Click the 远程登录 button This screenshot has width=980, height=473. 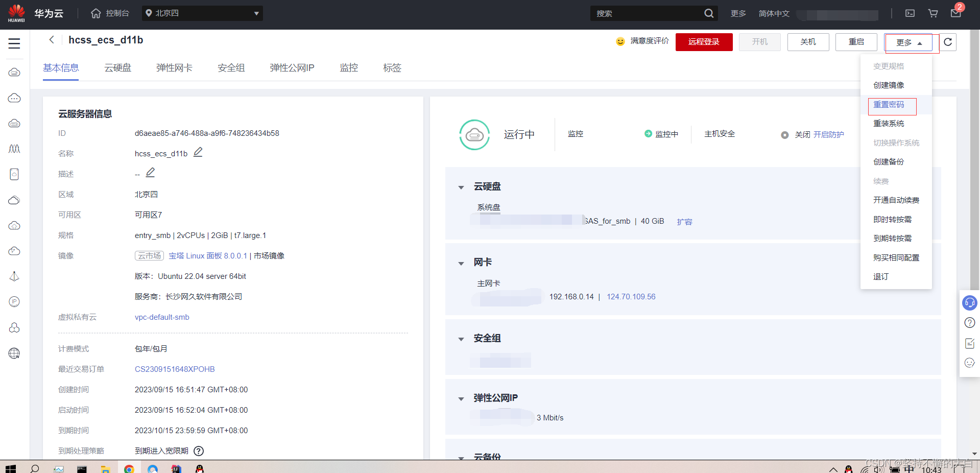point(704,42)
